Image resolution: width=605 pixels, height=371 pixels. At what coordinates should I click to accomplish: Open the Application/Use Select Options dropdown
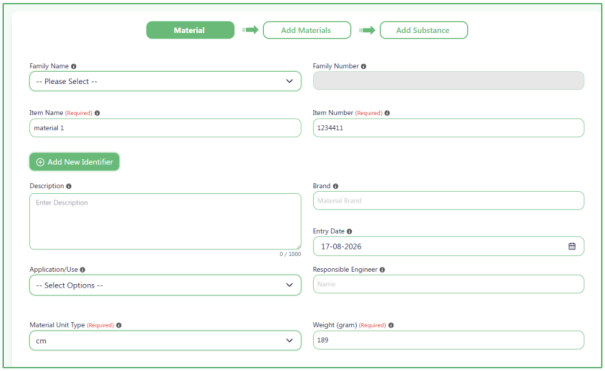(165, 285)
